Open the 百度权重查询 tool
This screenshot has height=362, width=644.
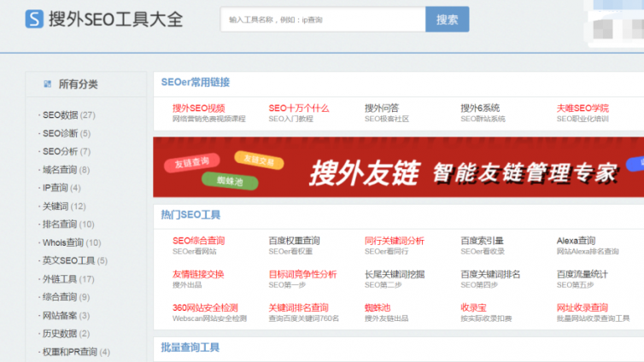click(294, 241)
